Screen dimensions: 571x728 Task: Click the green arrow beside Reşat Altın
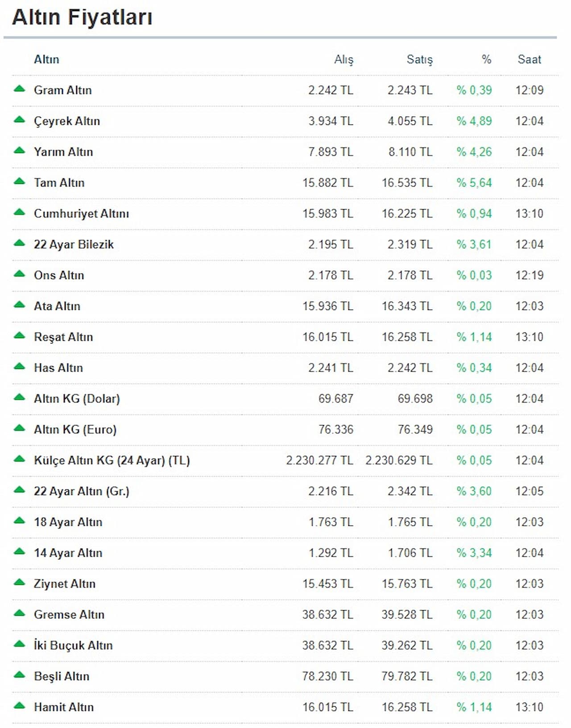(x=19, y=335)
